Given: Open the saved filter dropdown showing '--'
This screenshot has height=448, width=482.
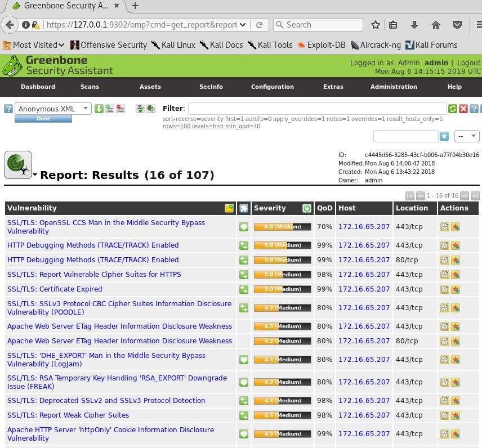Looking at the screenshot, I should click(x=467, y=136).
